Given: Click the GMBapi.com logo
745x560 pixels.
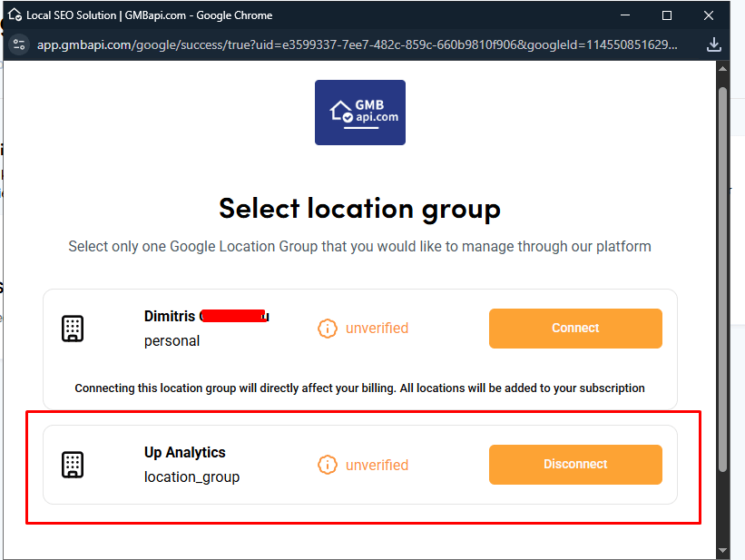Looking at the screenshot, I should coord(360,113).
